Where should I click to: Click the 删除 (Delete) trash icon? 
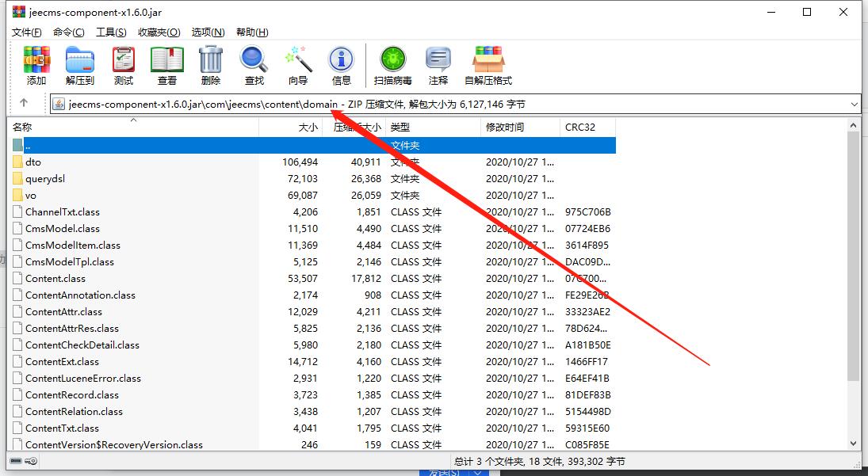tap(211, 64)
